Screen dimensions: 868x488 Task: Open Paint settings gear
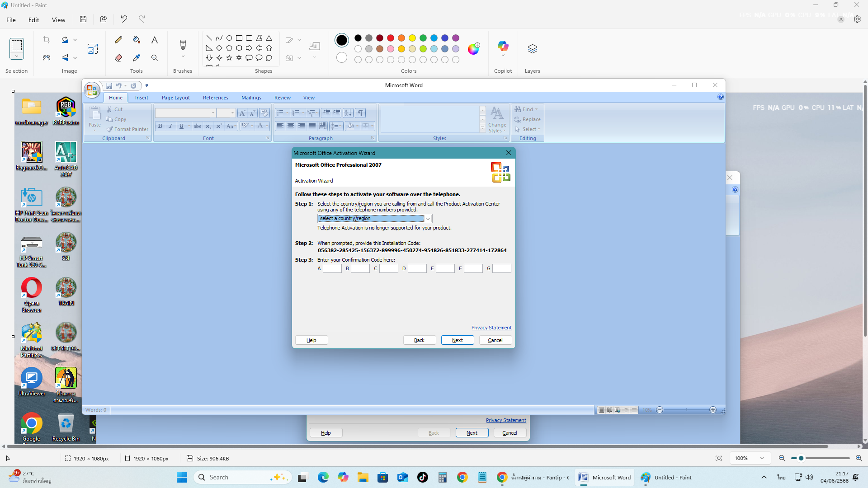tap(857, 19)
